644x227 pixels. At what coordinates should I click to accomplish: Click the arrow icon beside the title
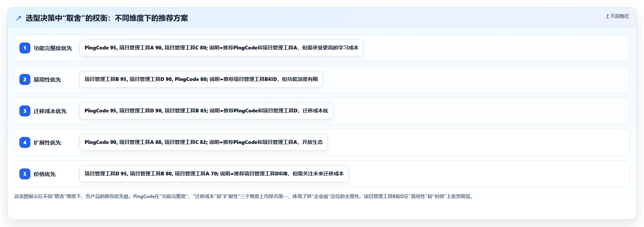(x=19, y=18)
